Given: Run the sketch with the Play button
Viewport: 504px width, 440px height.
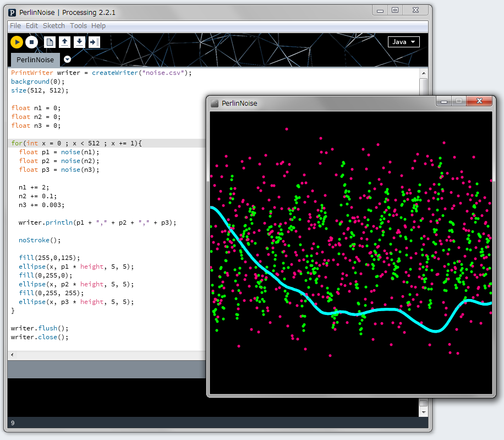Looking at the screenshot, I should point(17,42).
